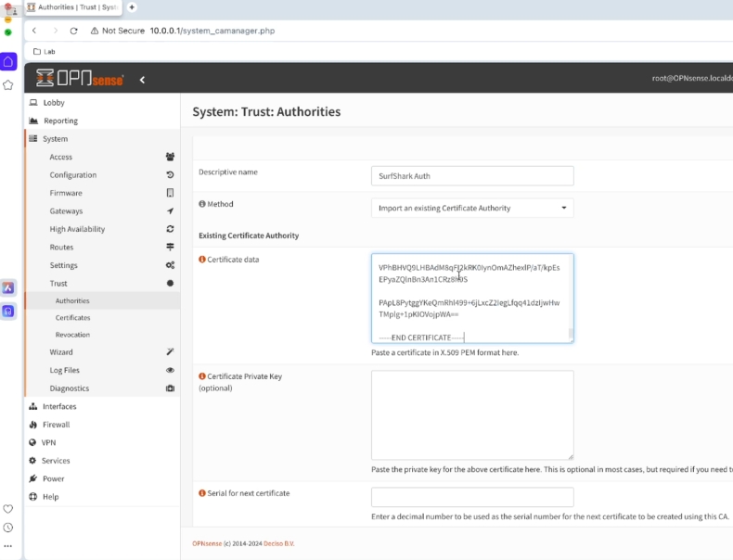Click into the Descriptive name field

pyautogui.click(x=472, y=176)
